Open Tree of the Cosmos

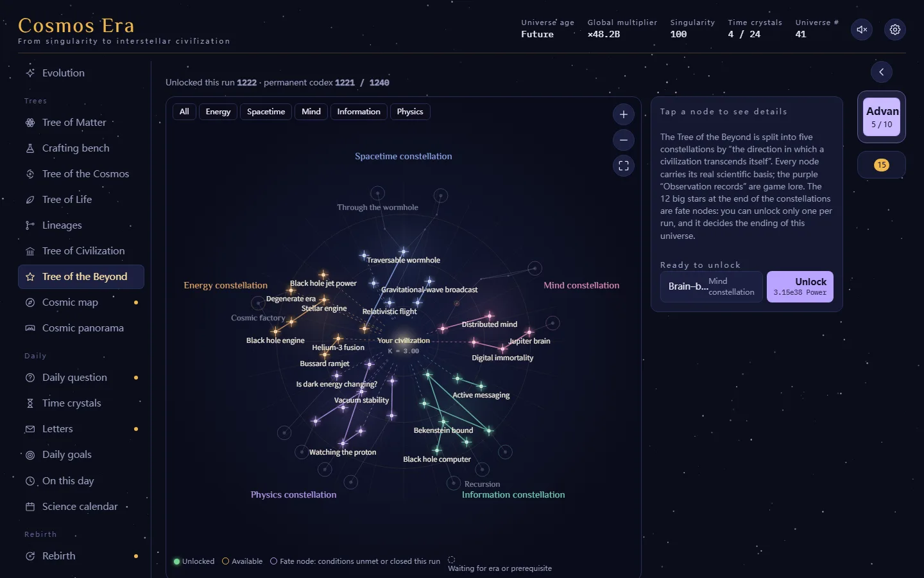point(81,174)
